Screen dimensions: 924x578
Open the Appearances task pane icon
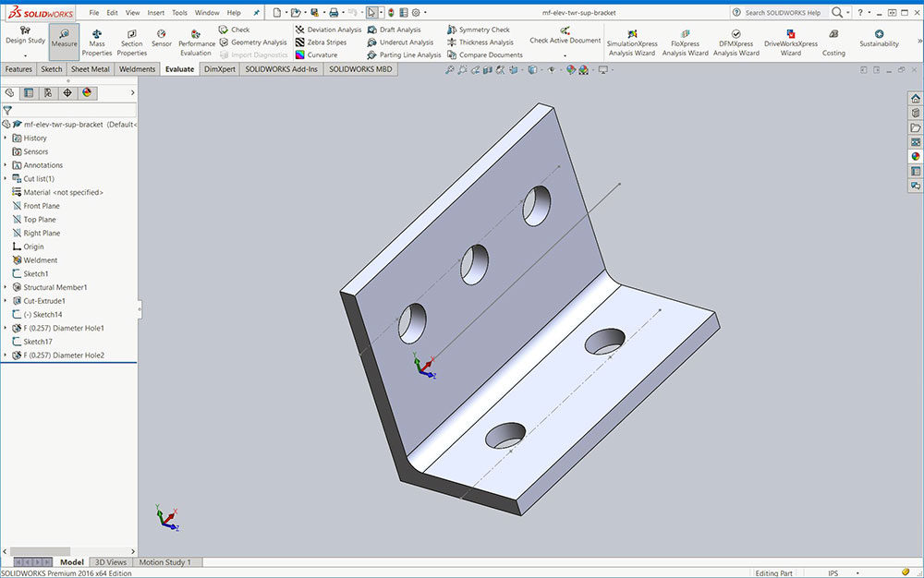point(915,157)
